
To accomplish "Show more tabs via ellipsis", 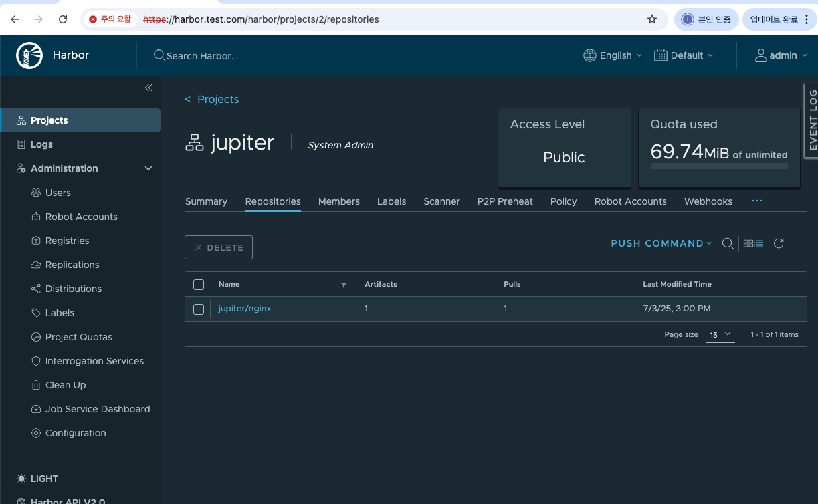I will [x=757, y=201].
